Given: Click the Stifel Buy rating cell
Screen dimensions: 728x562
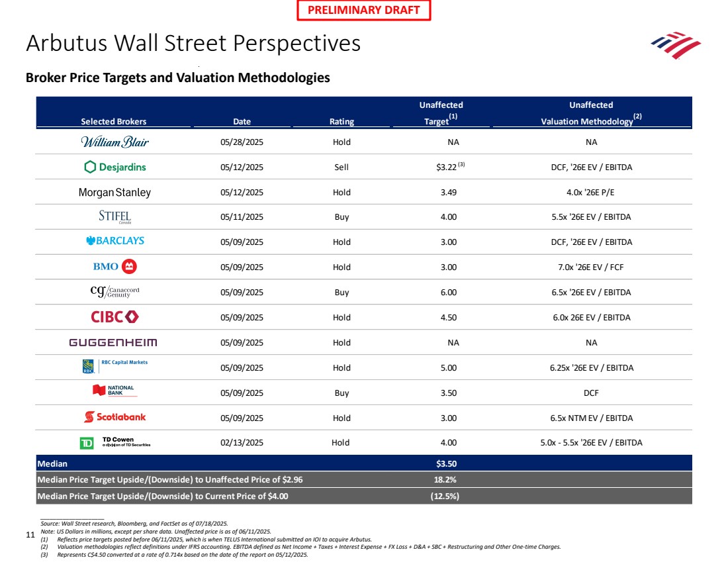Looking at the screenshot, I should click(341, 217).
